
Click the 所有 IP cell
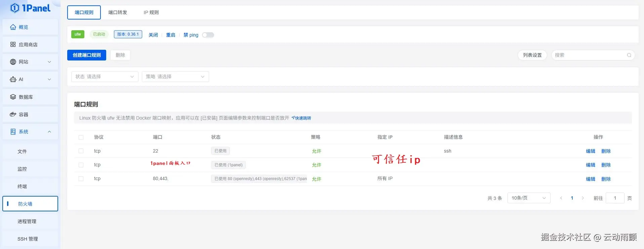(385, 178)
